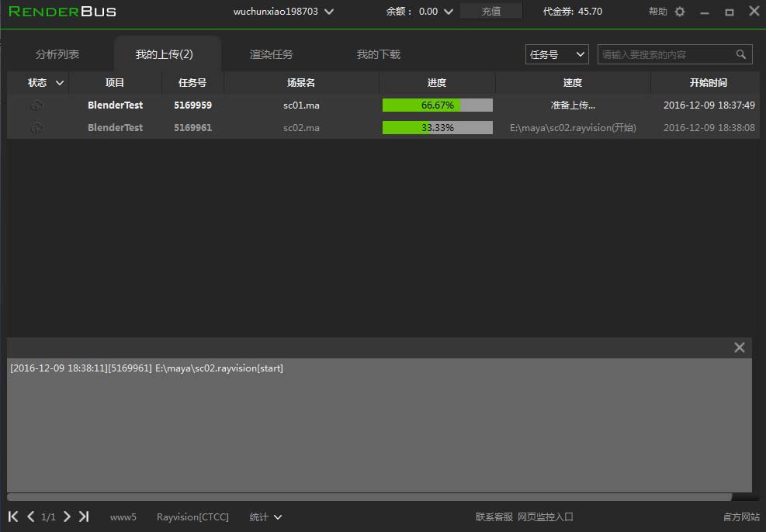Click scene name sc02.ma

(x=301, y=127)
